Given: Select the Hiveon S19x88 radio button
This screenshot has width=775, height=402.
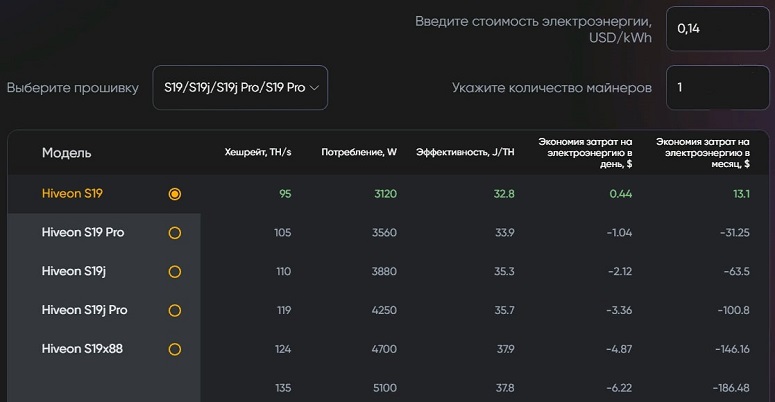Looking at the screenshot, I should pyautogui.click(x=174, y=349).
